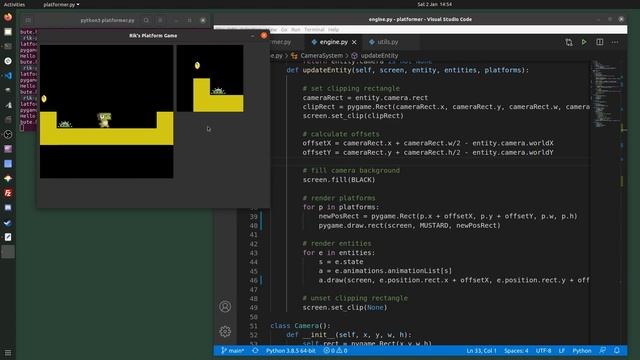Screen dimensions: 640x360
Task: Open the Run menu in VS Code
Action: 296,29
